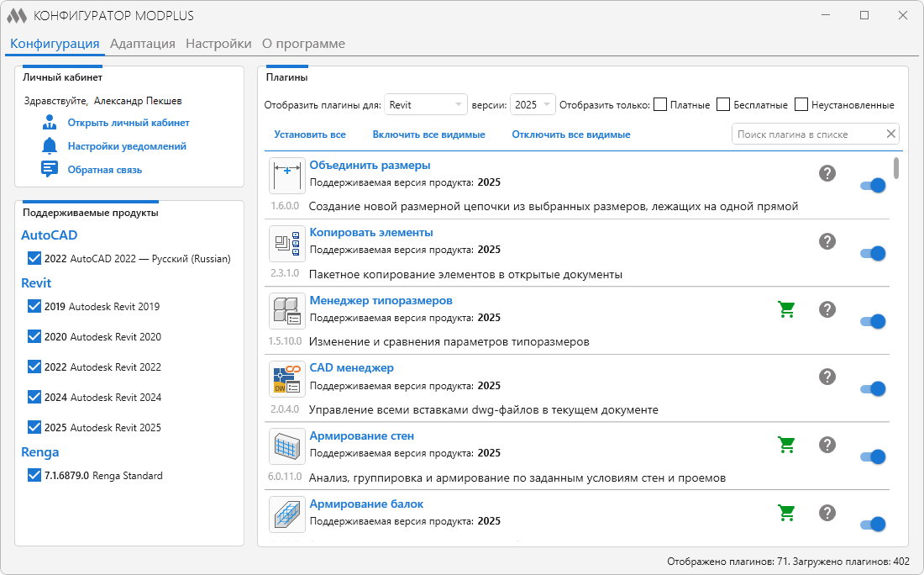Viewport: 924px width, 575px height.
Task: Open the version dropdown showing 2025
Action: [533, 105]
